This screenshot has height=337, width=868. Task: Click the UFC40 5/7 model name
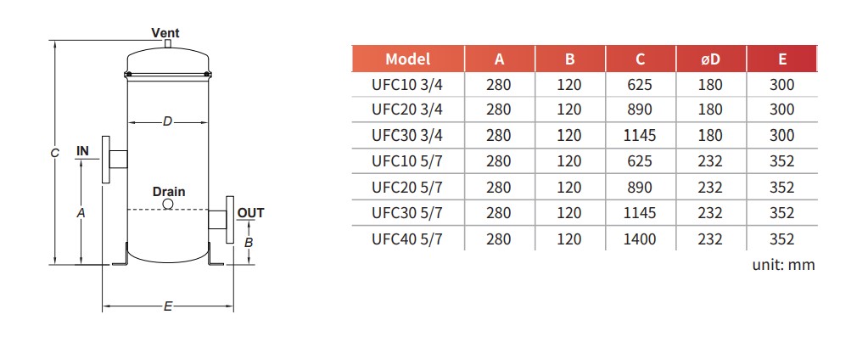pyautogui.click(x=407, y=239)
